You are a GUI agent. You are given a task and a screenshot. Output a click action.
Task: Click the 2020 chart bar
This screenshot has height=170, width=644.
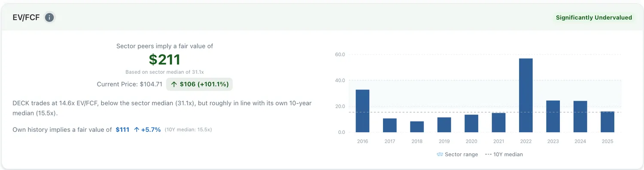tap(471, 124)
